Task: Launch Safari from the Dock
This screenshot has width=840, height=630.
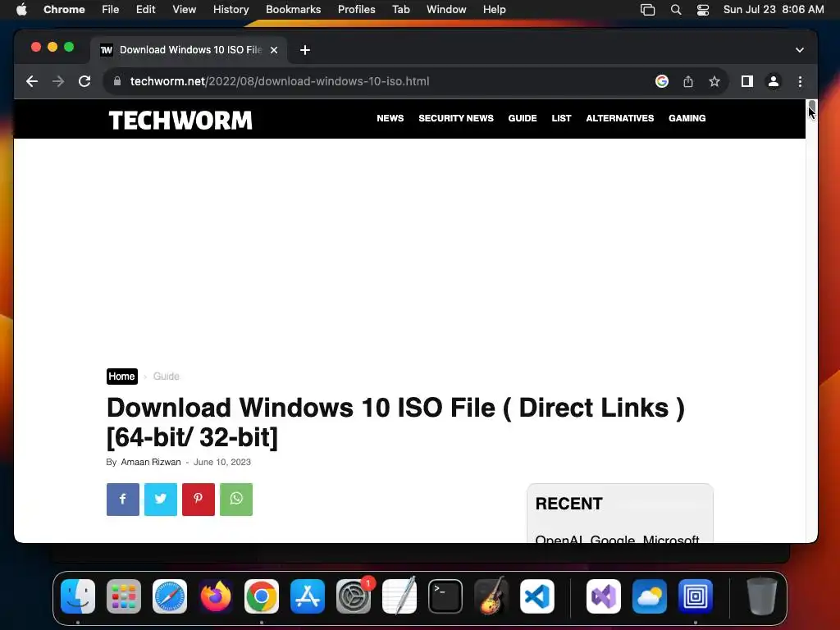Action: 170,596
